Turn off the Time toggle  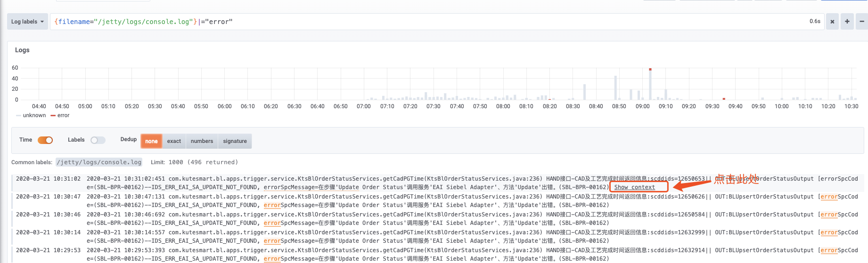(45, 140)
